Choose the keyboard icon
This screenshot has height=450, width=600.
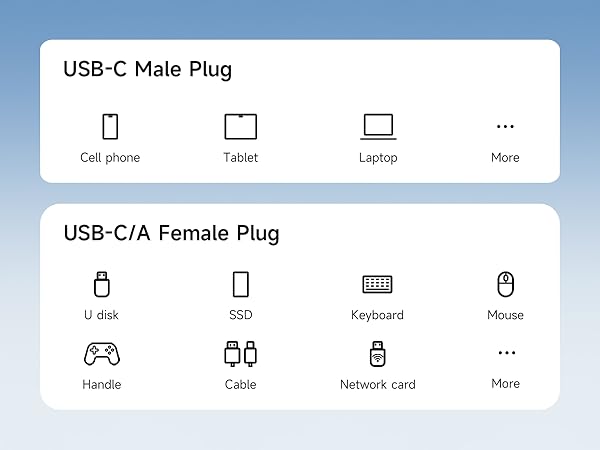(x=377, y=284)
